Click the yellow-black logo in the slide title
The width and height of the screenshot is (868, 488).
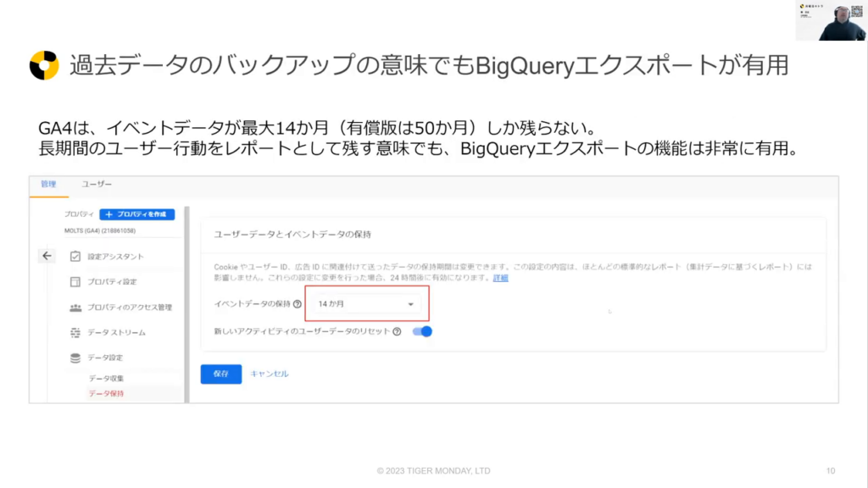point(43,65)
